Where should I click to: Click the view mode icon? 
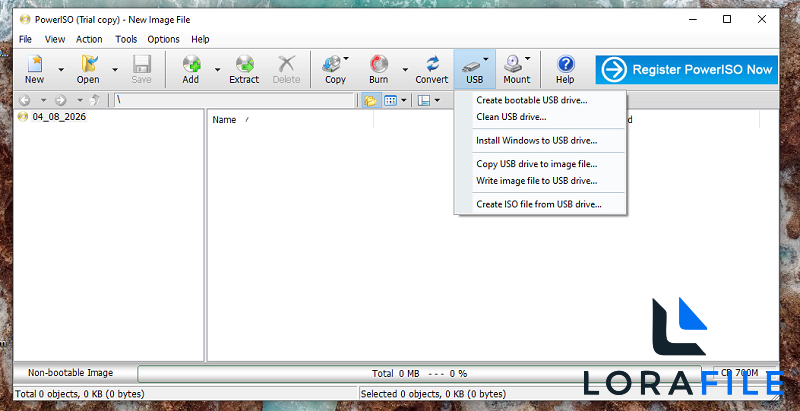(390, 100)
